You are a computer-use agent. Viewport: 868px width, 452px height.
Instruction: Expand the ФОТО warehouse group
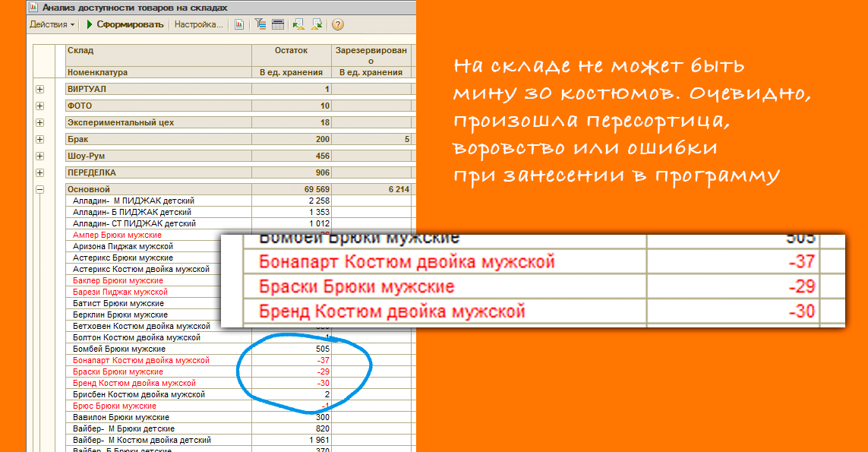39,106
